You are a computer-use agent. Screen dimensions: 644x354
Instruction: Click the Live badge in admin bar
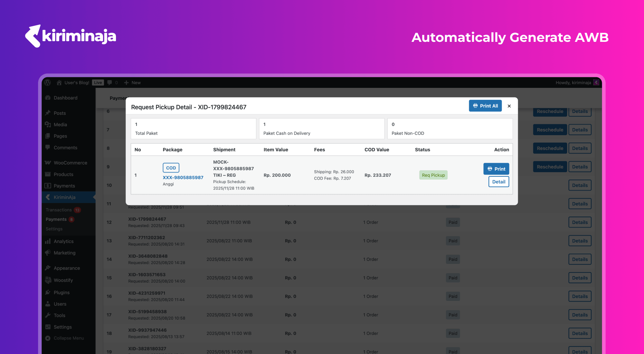pos(98,83)
